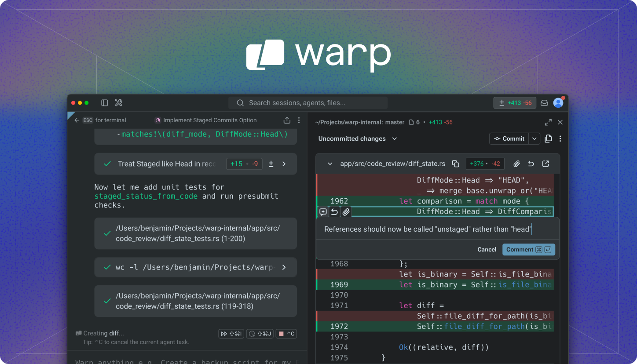Add a comment via the speech bubble icon on line 1962
Screen dimensions: 637x364
click(x=323, y=212)
